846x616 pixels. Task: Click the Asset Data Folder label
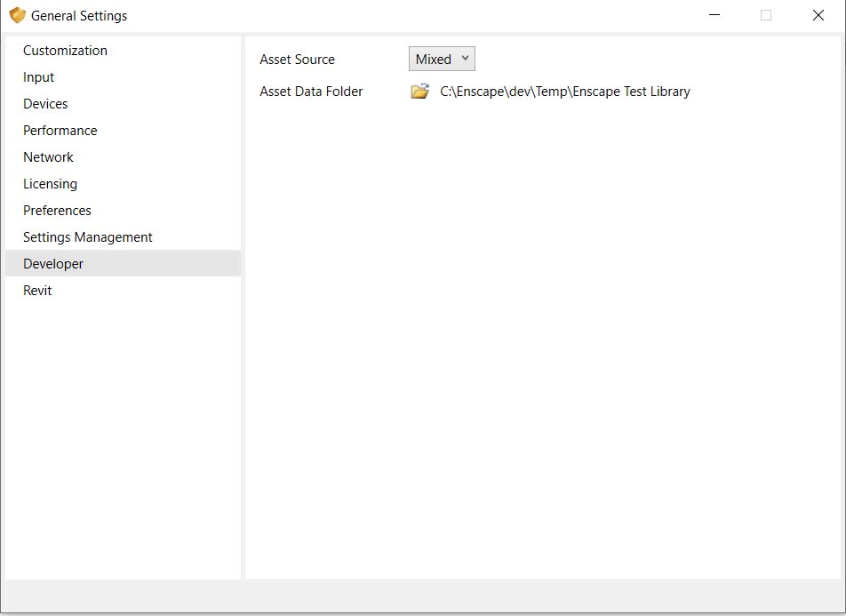tap(311, 92)
